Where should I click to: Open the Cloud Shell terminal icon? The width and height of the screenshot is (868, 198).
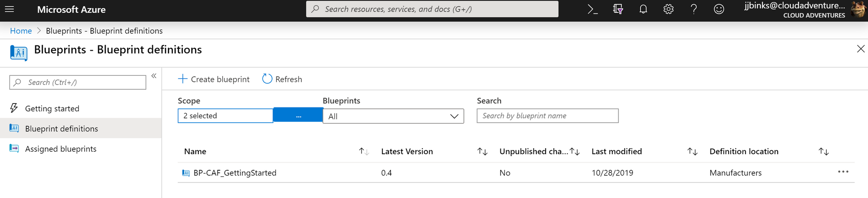(592, 9)
